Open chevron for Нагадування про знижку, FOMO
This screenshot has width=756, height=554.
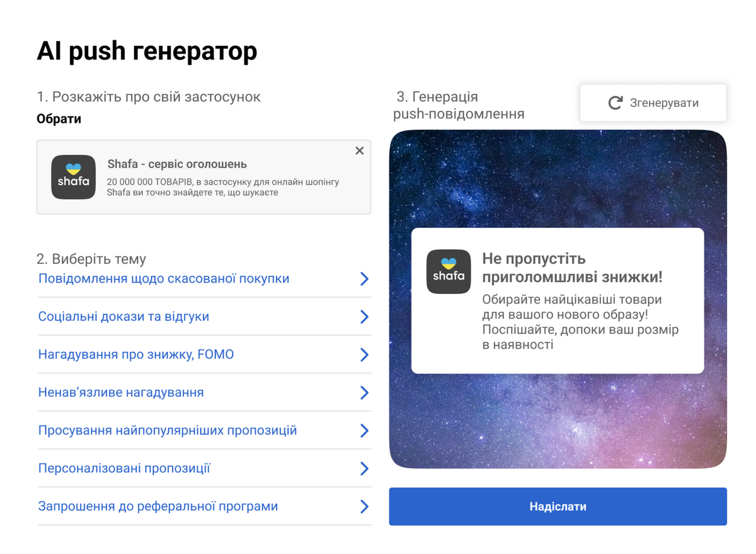[364, 355]
